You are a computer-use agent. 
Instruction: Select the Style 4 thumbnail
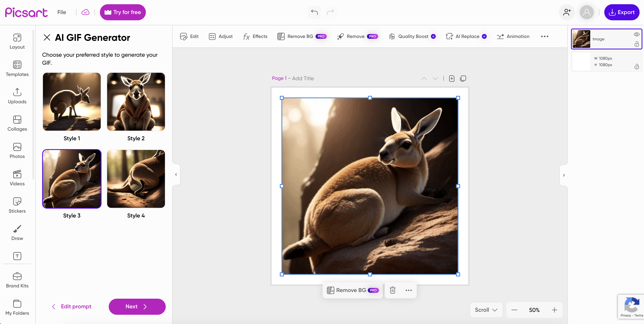[136, 179]
